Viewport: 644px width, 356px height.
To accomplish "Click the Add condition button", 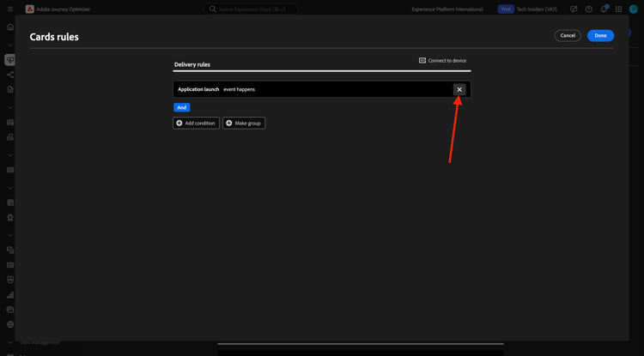I will 196,123.
